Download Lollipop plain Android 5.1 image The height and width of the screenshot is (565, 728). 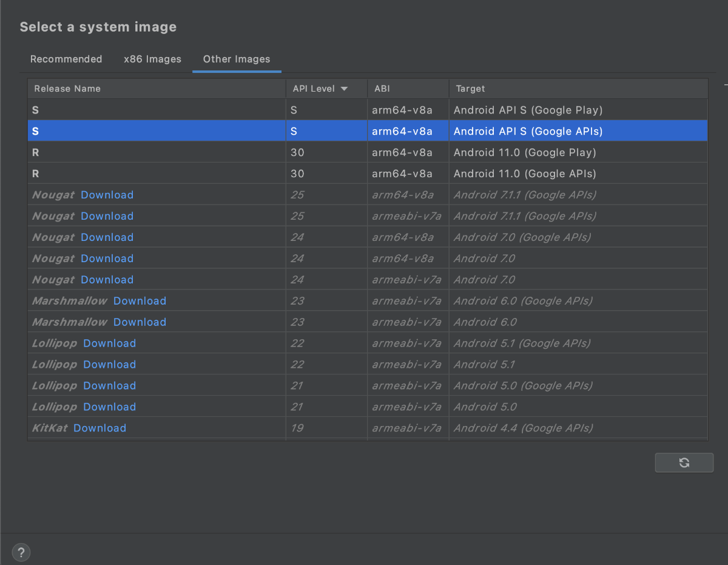point(109,365)
